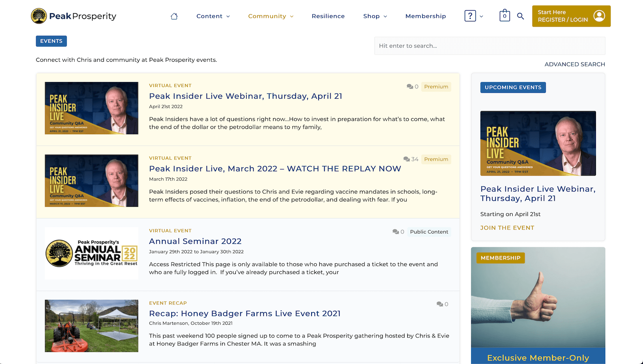Viewport: 643px width, 364px height.
Task: Open ADVANCED SEARCH link
Action: coord(575,64)
